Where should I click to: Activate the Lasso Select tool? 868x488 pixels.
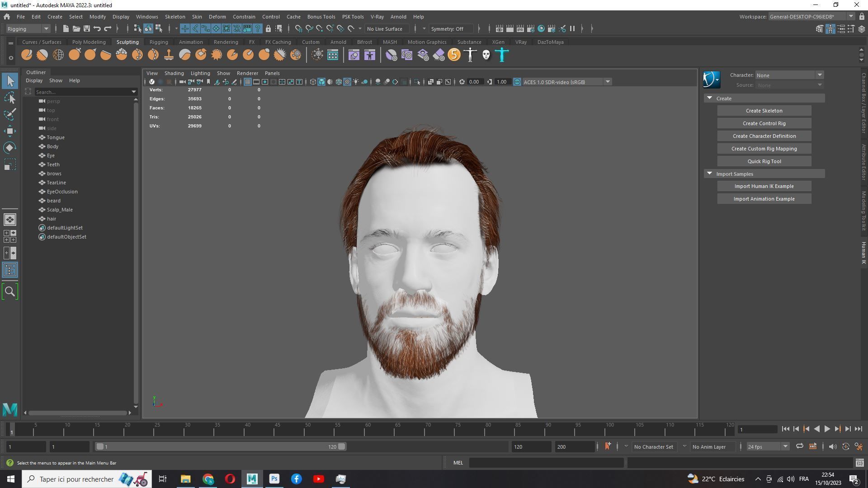coord(10,98)
